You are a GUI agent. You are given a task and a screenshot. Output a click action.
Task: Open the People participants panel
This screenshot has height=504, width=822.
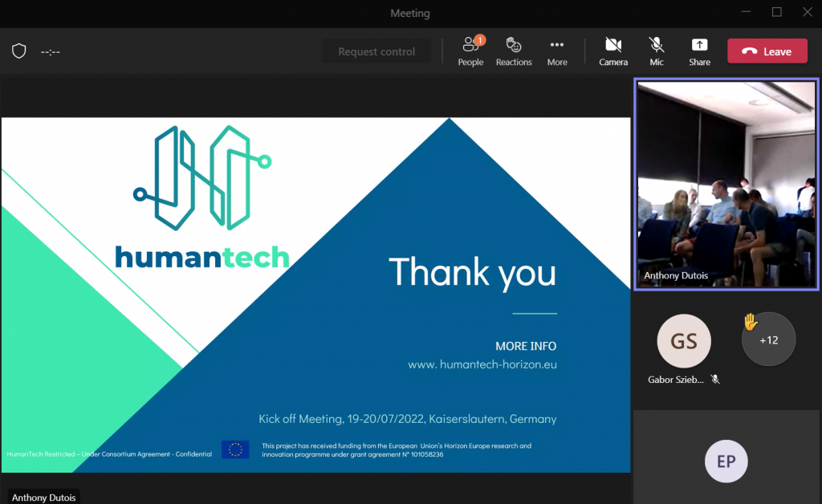click(470, 51)
